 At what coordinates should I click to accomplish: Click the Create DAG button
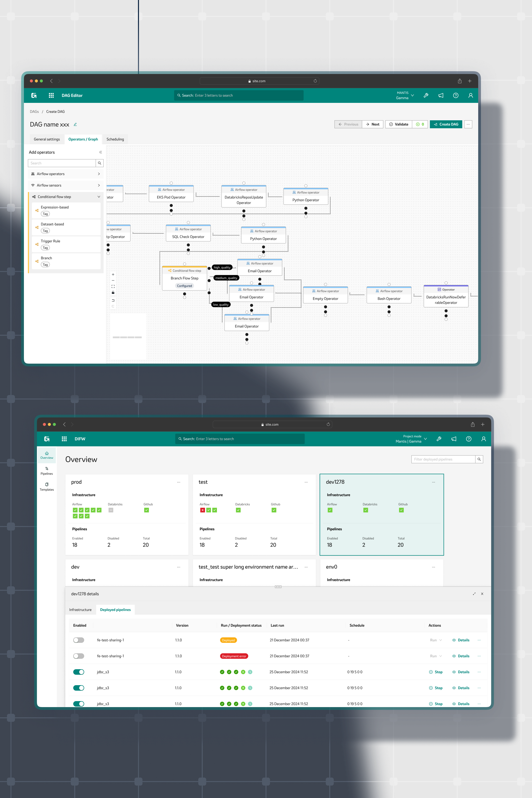tap(446, 124)
